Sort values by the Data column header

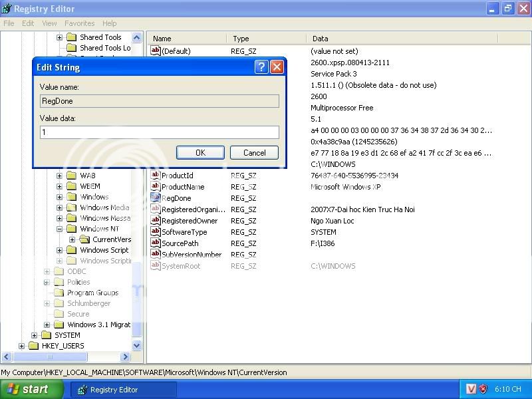click(402, 39)
